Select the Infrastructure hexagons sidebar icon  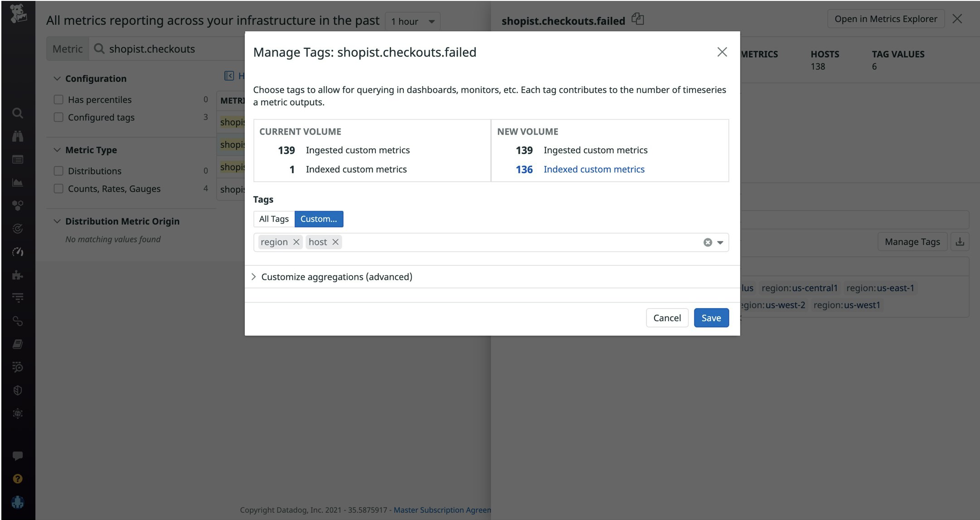[18, 206]
